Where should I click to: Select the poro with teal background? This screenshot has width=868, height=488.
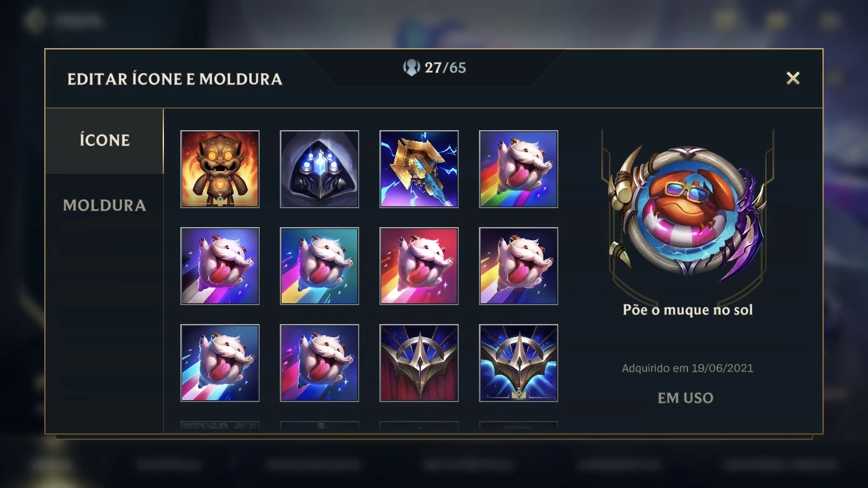coord(319,266)
